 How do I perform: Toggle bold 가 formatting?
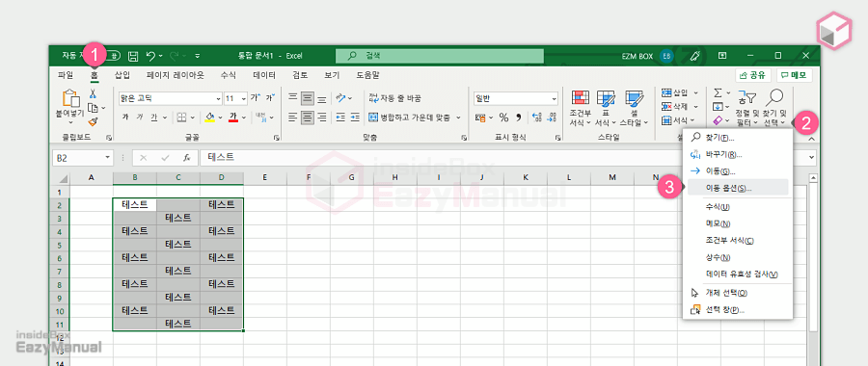[x=125, y=118]
